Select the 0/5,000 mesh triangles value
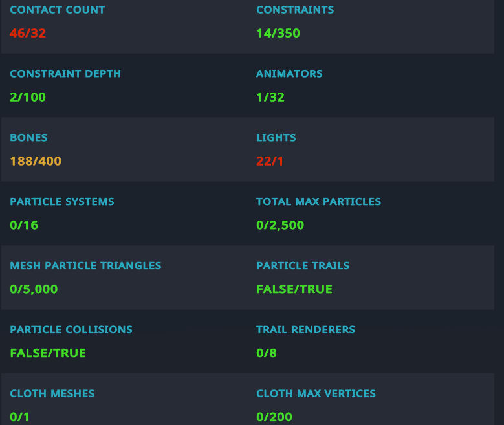Image resolution: width=504 pixels, height=425 pixels. [x=34, y=289]
